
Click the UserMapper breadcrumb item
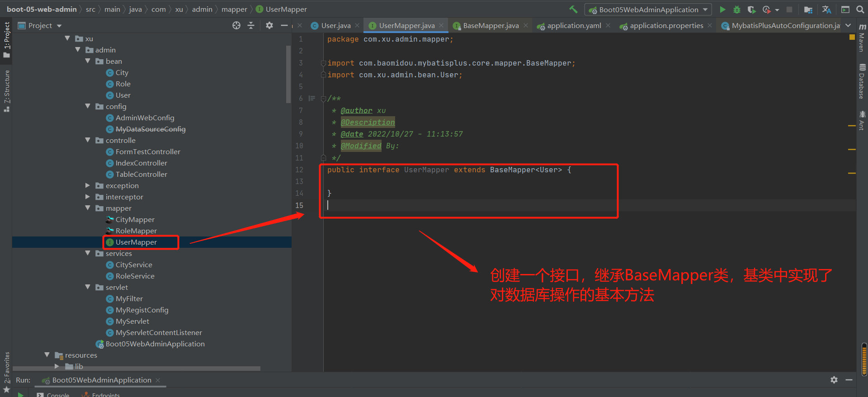[x=281, y=9]
